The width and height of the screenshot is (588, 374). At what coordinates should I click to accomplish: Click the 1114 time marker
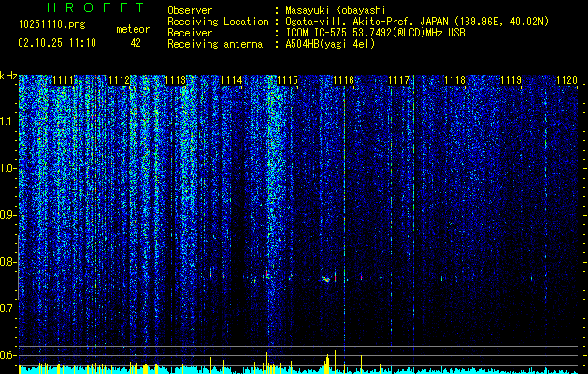(231, 80)
